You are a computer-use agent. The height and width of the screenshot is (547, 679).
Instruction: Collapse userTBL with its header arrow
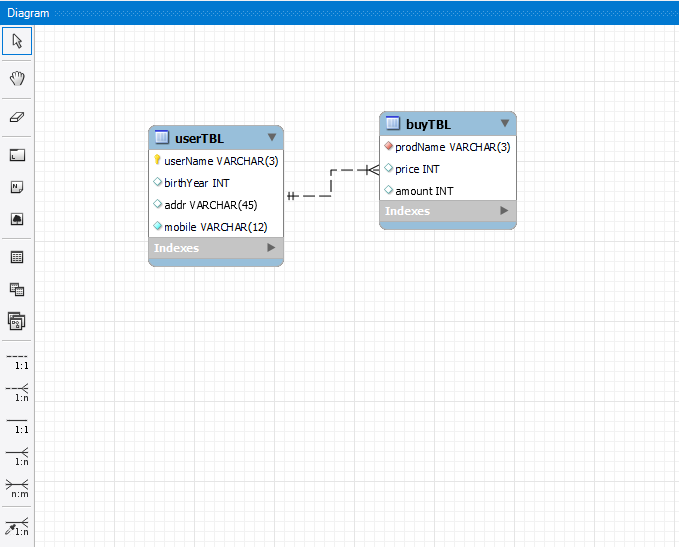click(x=272, y=137)
